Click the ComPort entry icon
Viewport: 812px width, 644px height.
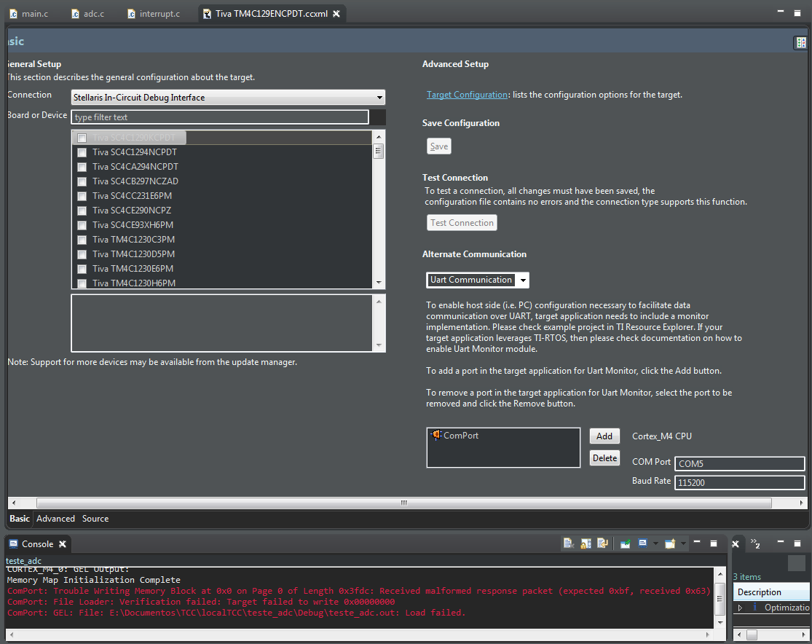coord(436,435)
